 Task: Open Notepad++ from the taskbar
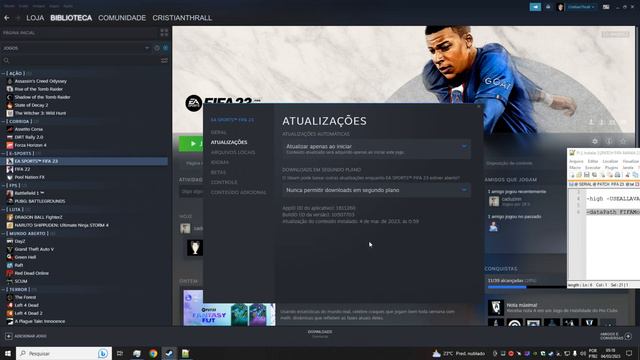(x=185, y=353)
